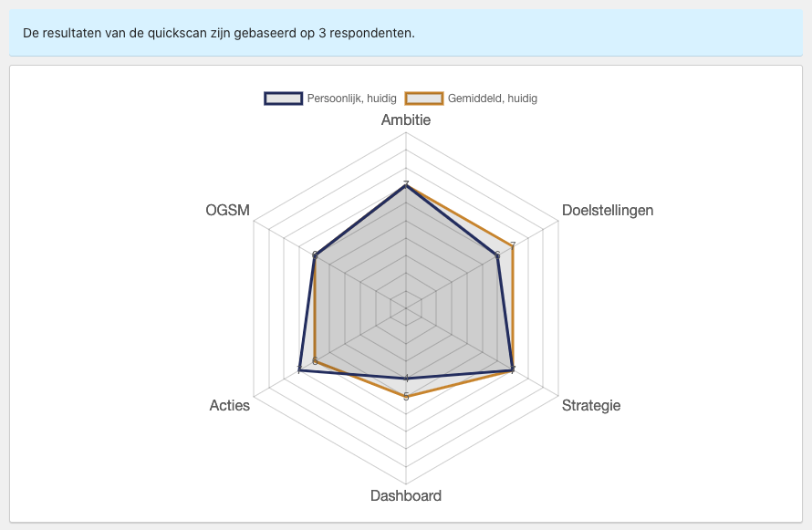
Task: Select the Ambitie data point valued 7
Action: [406, 185]
